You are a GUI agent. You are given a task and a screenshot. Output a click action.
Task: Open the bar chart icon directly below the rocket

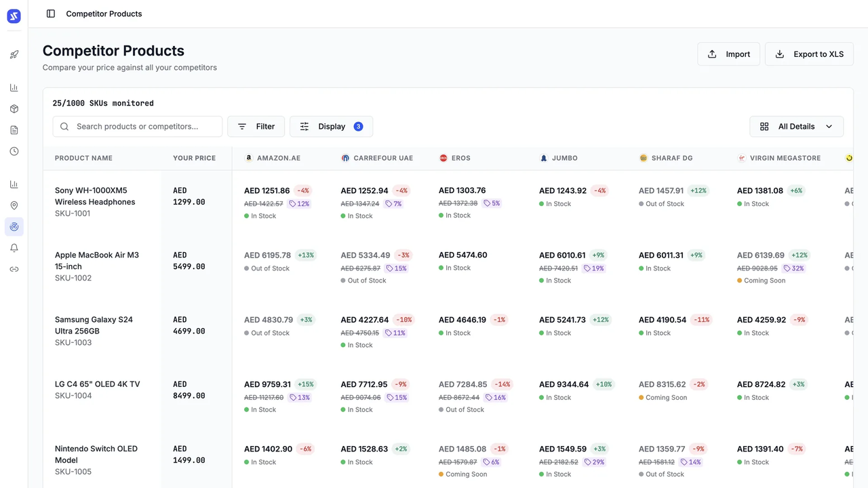[14, 87]
